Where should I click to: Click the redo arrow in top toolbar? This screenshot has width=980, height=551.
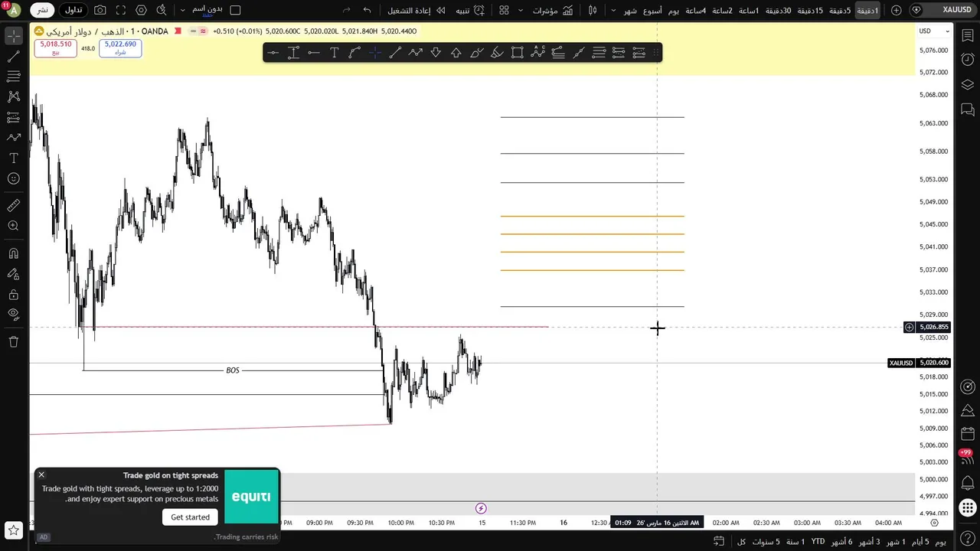[x=347, y=11]
